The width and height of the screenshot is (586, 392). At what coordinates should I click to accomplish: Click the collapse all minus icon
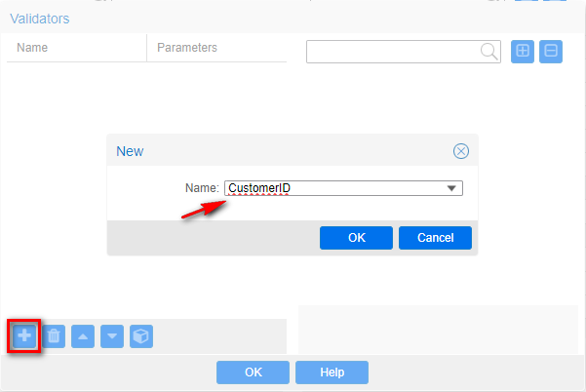[x=551, y=52]
